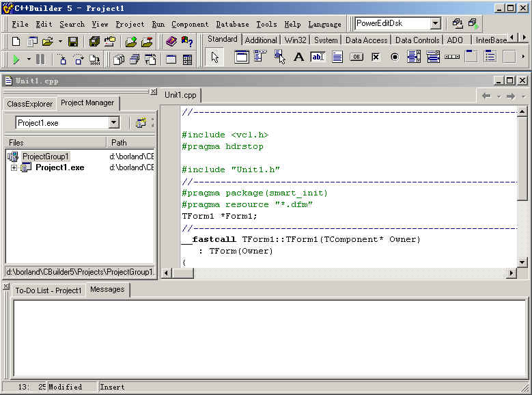Select the GroupBox component icon

tap(471, 57)
